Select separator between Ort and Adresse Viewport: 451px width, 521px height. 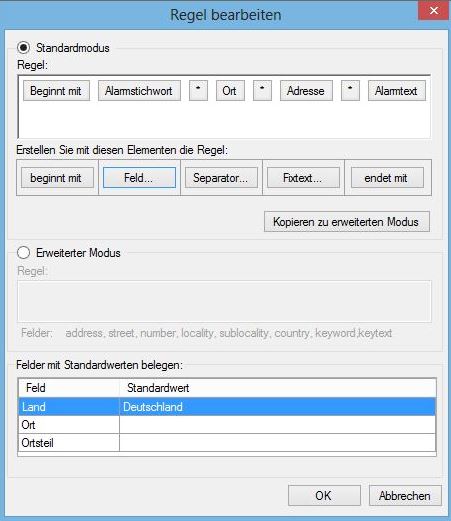(x=262, y=91)
